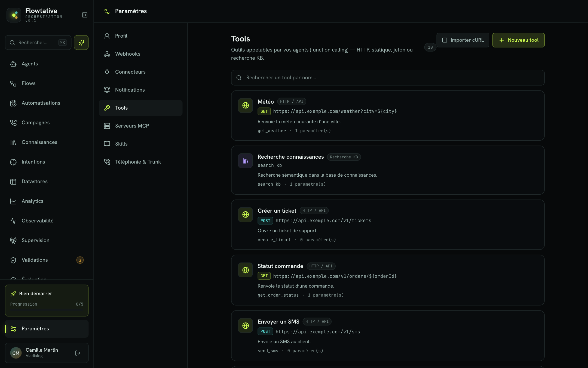Image resolution: width=588 pixels, height=368 pixels.
Task: Collapse the sidebar with the panel icon
Action: point(85,15)
